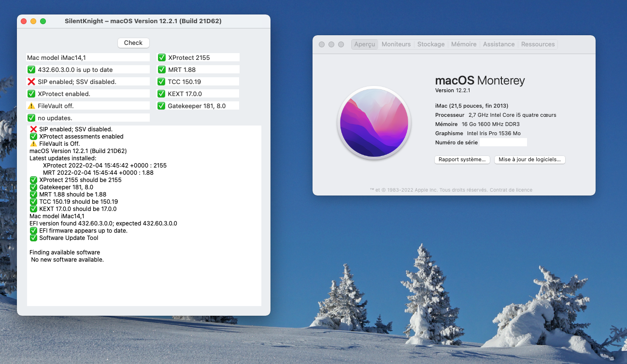627x364 pixels.
Task: Switch to the Moniteurs tab
Action: click(396, 44)
